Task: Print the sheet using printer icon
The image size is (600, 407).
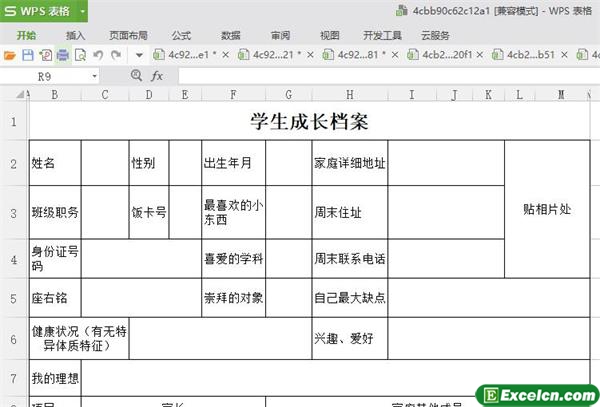Action: pos(63,55)
